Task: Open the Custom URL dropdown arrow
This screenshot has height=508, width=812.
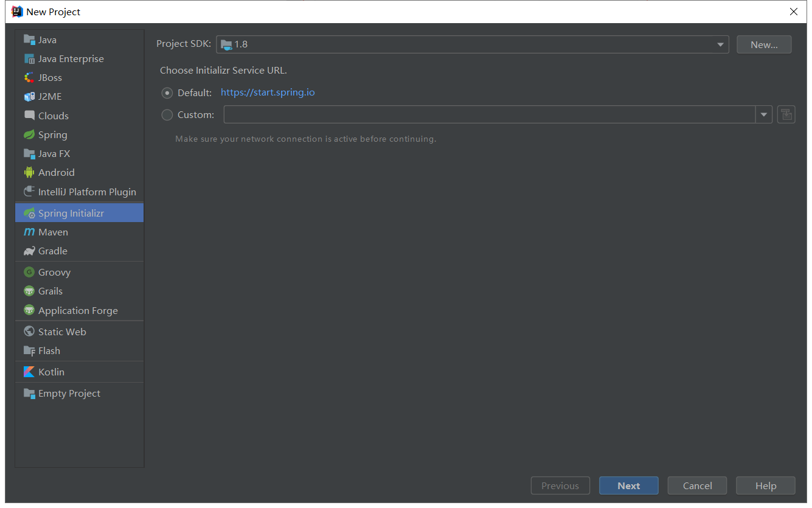Action: pos(764,114)
